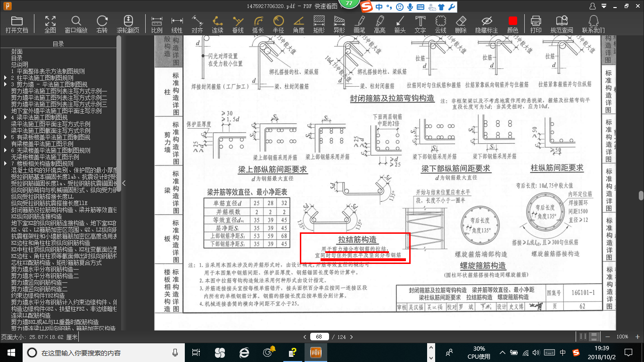Click the outline panel scrollbar
The width and height of the screenshot is (644, 362).
pos(119,113)
